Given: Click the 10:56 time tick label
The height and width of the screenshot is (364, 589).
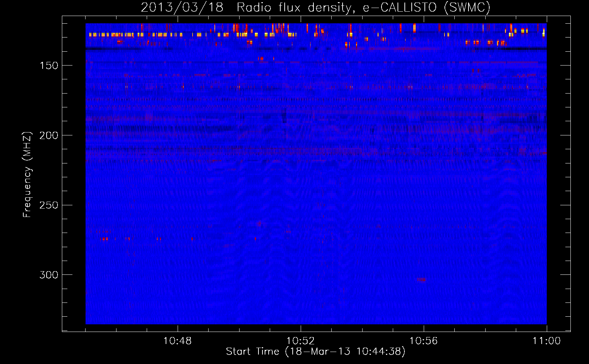Looking at the screenshot, I should (x=424, y=341).
